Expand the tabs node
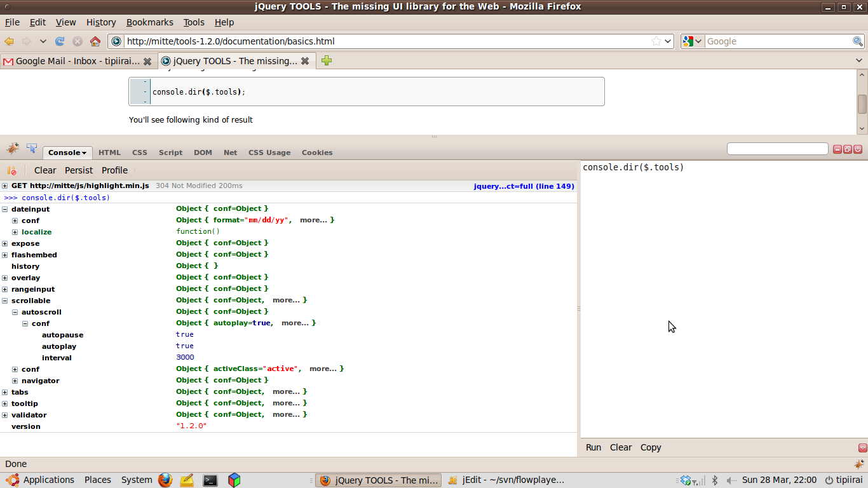 (5, 392)
